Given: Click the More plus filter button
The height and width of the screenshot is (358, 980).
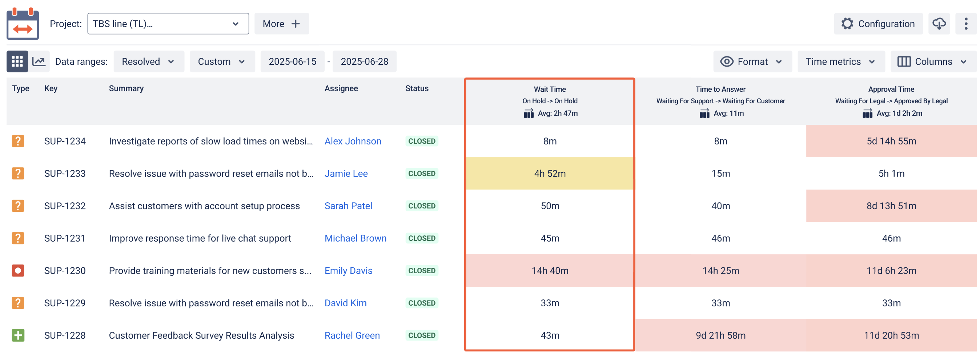Looking at the screenshot, I should pyautogui.click(x=281, y=24).
